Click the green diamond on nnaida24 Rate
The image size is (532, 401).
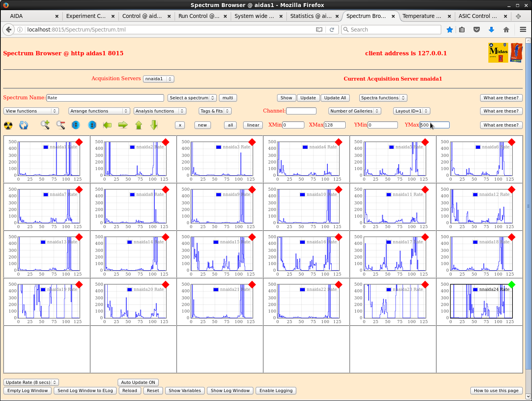(x=512, y=285)
